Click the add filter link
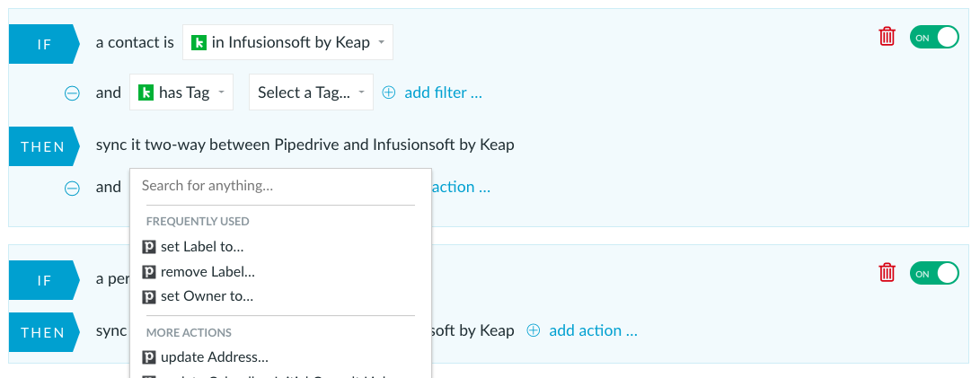The width and height of the screenshot is (980, 378). tap(444, 92)
